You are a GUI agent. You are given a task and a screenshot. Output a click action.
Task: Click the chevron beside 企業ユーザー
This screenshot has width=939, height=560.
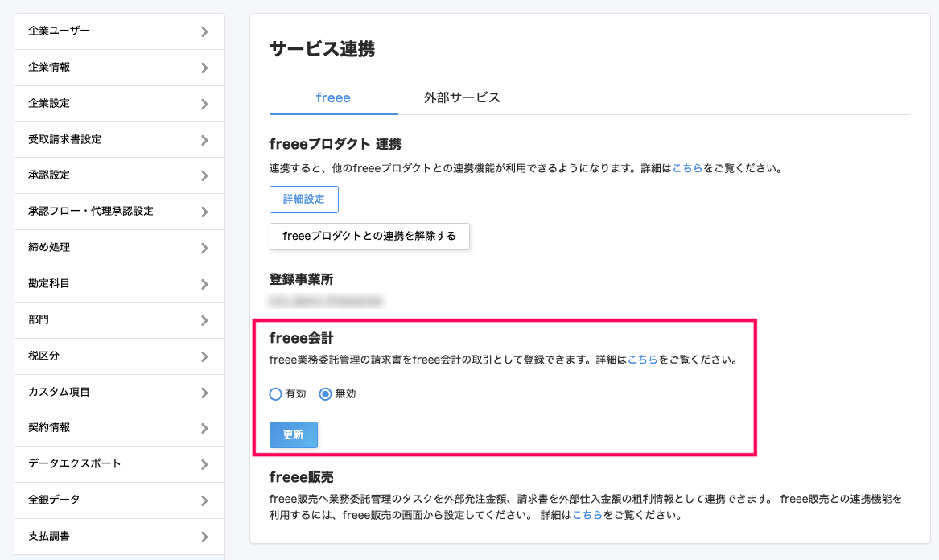[x=205, y=31]
